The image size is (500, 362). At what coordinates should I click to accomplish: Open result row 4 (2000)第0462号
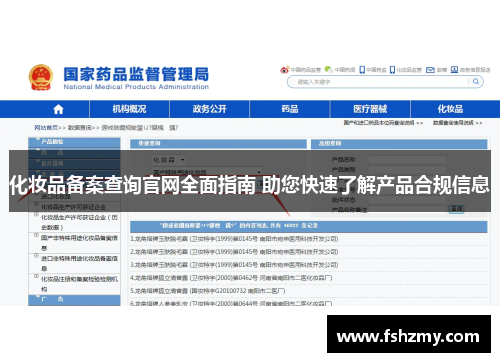pos(231,278)
